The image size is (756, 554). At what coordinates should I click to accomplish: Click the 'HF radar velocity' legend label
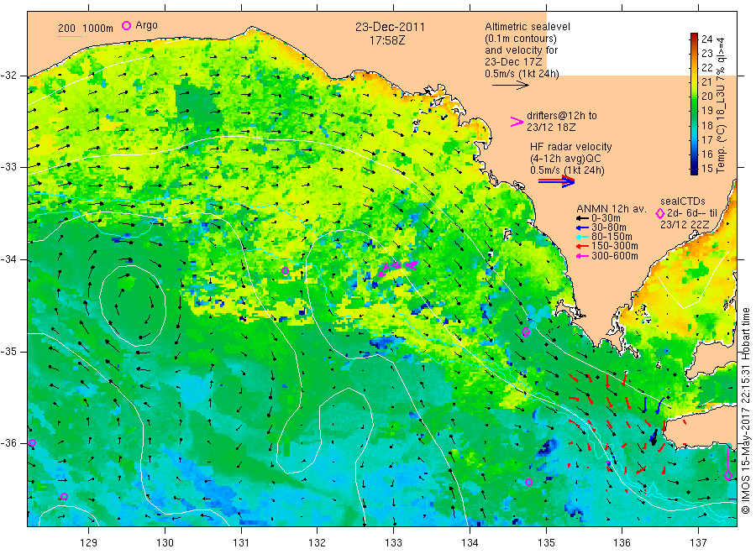[571, 147]
